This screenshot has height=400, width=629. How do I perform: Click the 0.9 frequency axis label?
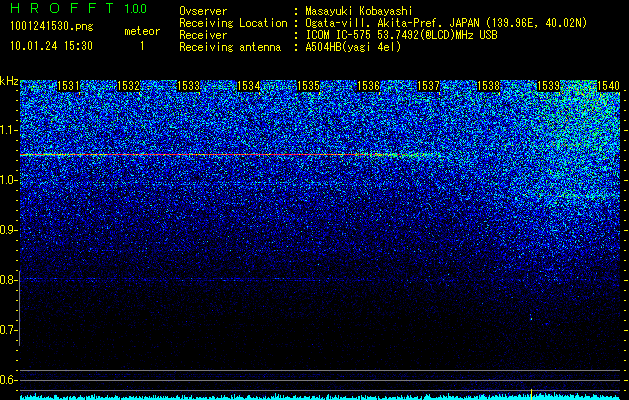click(8, 230)
